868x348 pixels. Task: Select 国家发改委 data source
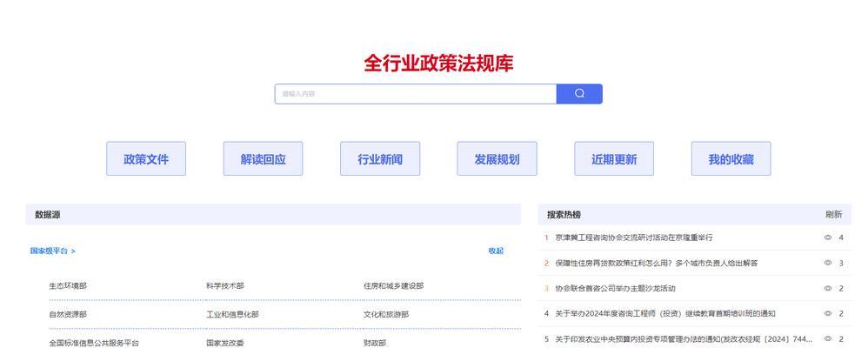[224, 343]
